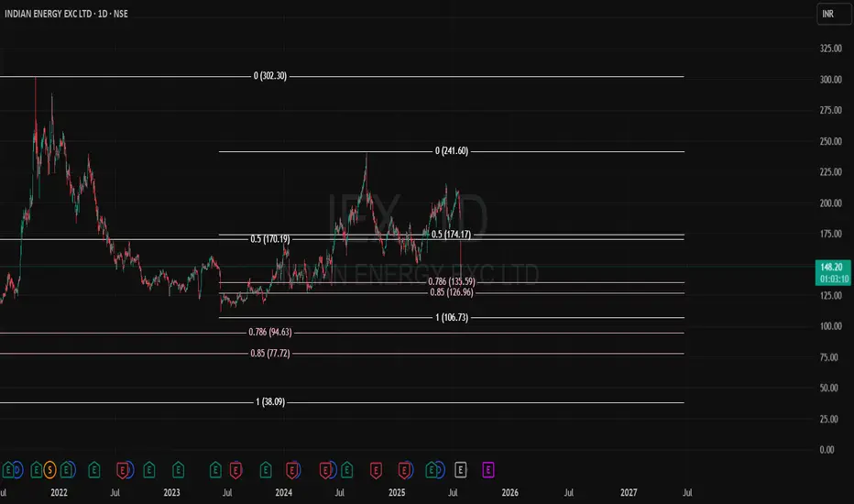Click the 2025 label on time axis
This screenshot has height=504, width=854.
(x=397, y=493)
